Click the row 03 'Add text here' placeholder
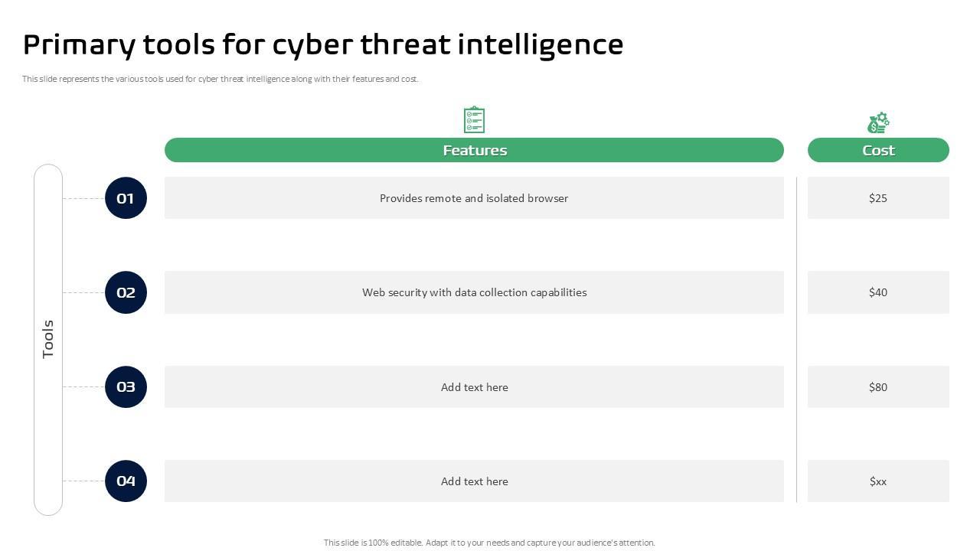The image size is (980, 551). (474, 387)
